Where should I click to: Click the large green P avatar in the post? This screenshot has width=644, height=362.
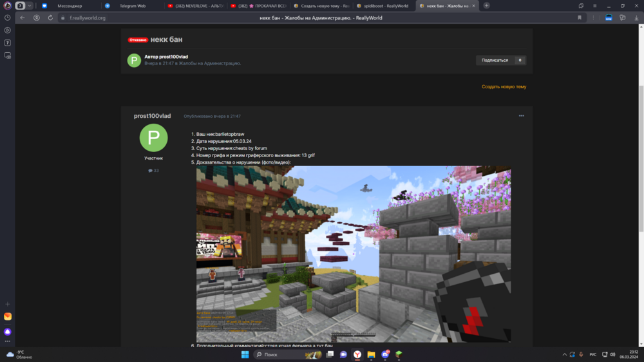[x=154, y=138]
